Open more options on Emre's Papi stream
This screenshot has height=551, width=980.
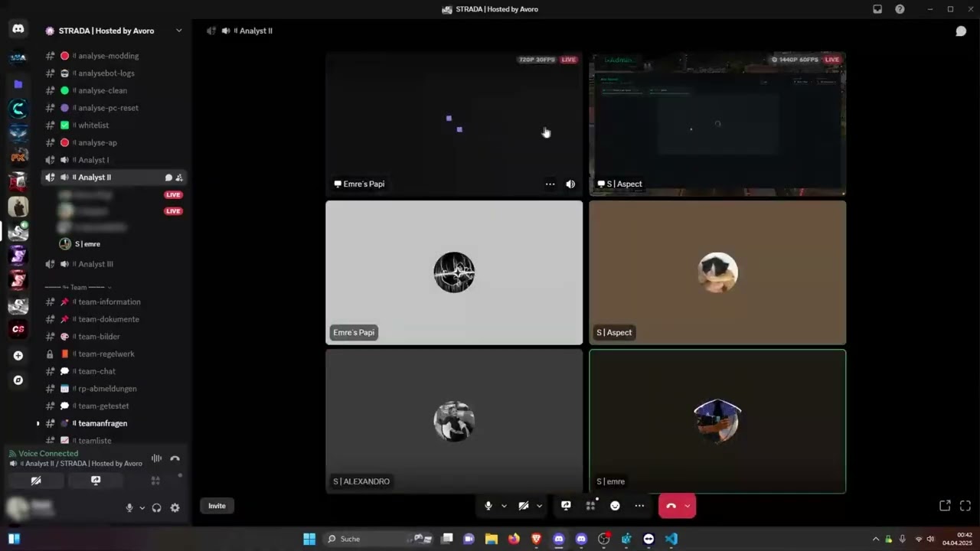tap(550, 184)
